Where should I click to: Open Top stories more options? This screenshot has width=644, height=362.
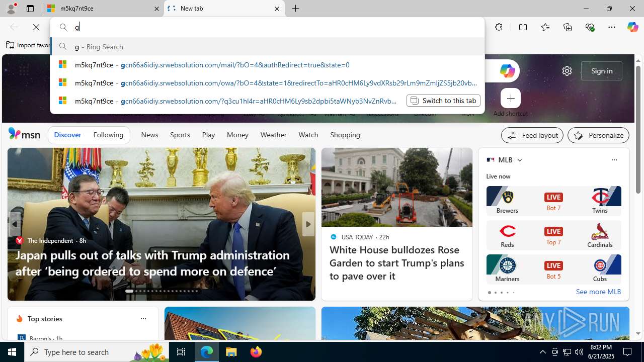(143, 319)
